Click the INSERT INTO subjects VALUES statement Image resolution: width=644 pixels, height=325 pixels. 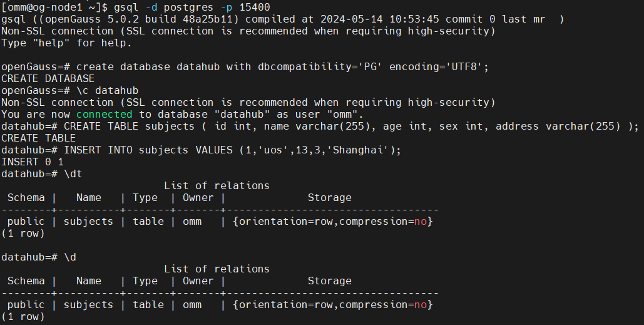point(232,150)
